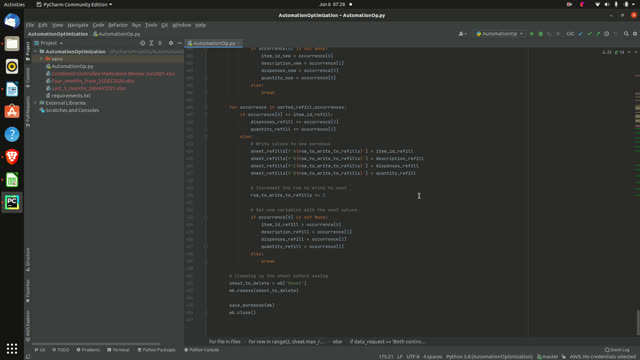Click the locate-file target icon in Project panel
640x360 pixels.
(x=142, y=43)
